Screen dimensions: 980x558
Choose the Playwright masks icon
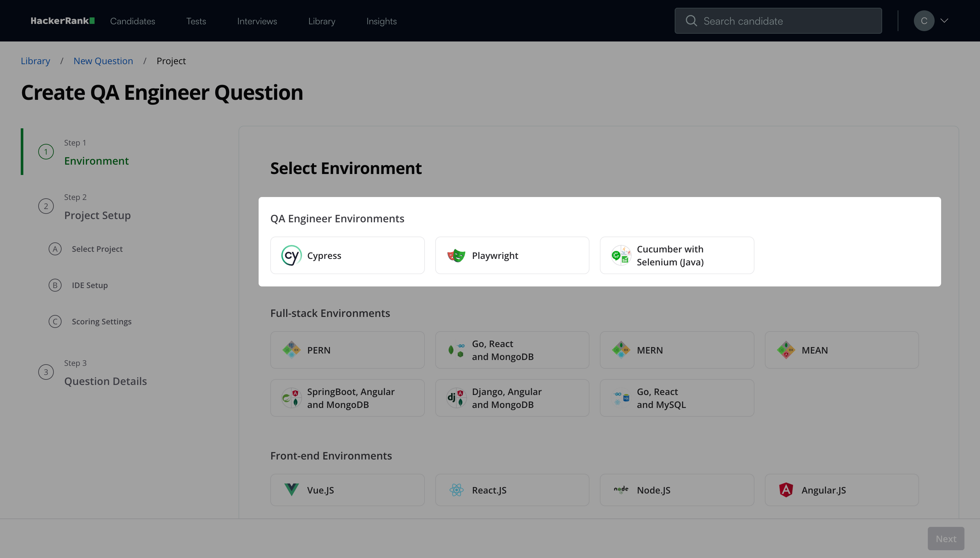click(x=456, y=255)
